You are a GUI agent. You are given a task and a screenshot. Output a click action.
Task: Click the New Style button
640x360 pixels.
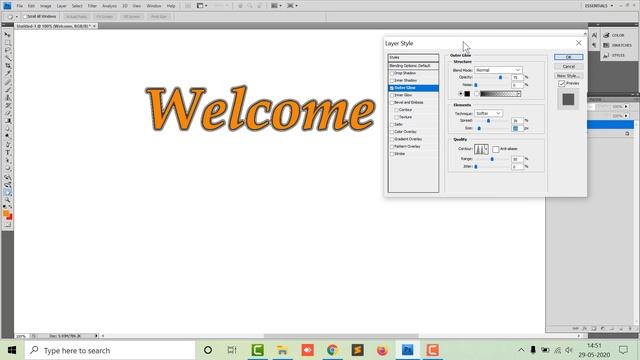click(569, 76)
